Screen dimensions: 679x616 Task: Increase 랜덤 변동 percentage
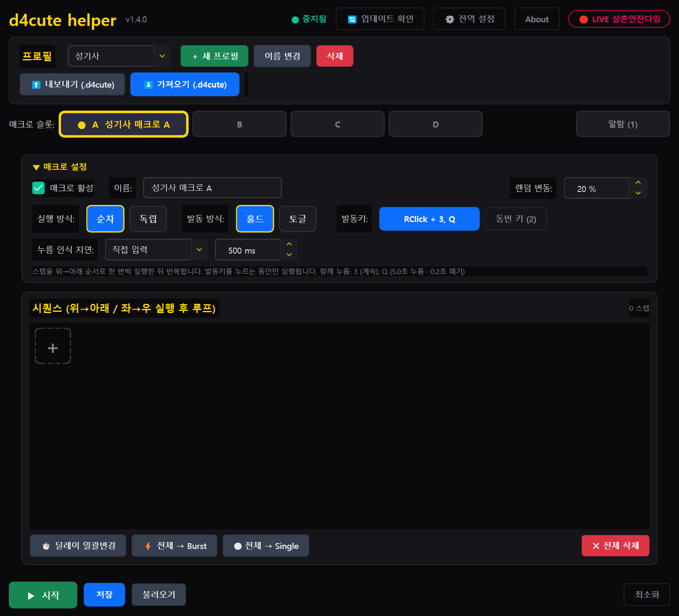click(638, 183)
